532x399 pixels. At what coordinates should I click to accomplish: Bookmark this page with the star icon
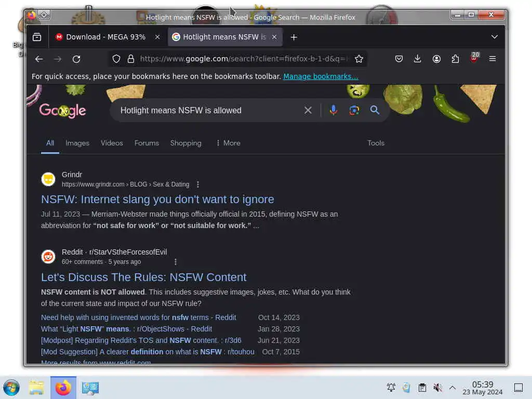tap(359, 59)
